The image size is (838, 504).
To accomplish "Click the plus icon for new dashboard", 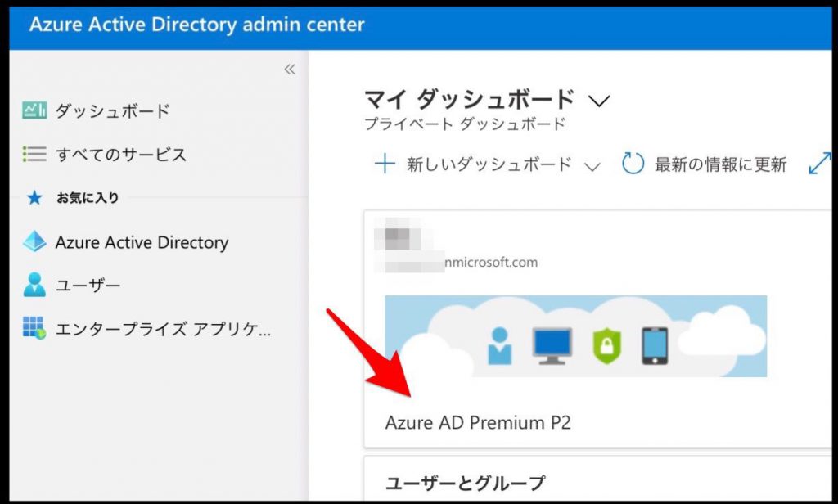I will (x=385, y=164).
